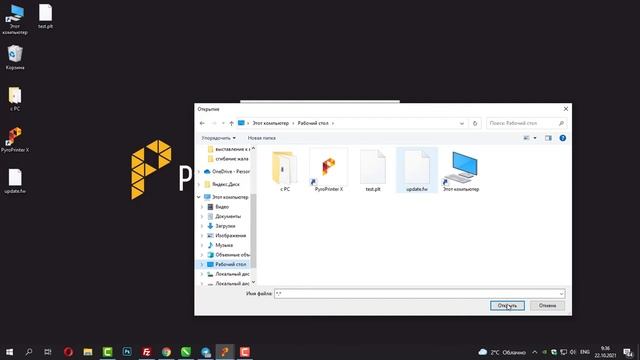The width and height of the screenshot is (640, 360).
Task: Open Photoshop from the taskbar
Action: [x=127, y=351]
